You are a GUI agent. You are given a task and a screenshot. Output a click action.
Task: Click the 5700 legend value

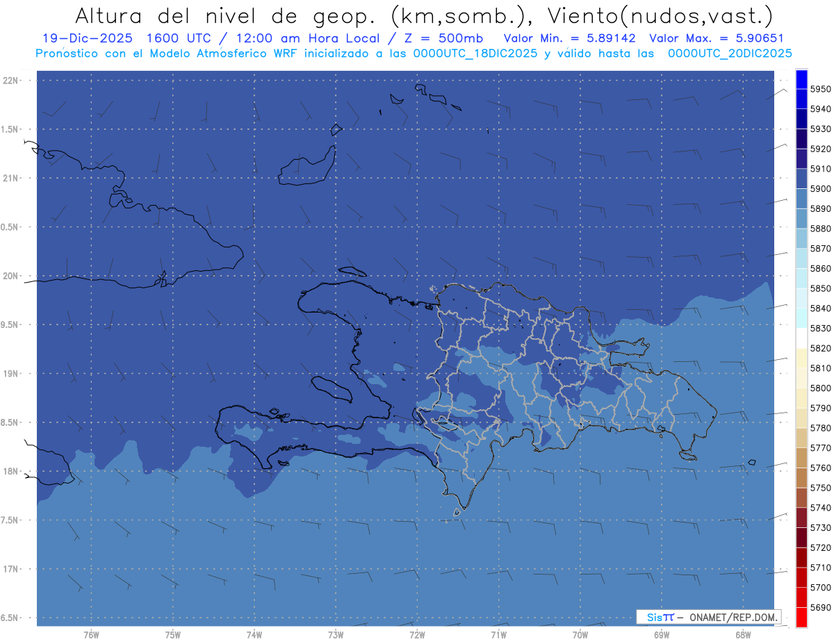[x=820, y=588]
